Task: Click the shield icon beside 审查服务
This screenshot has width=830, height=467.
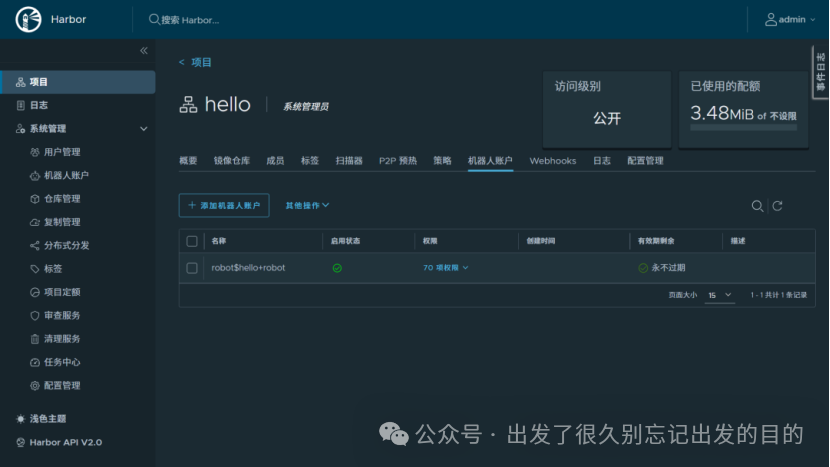Action: coord(34,315)
